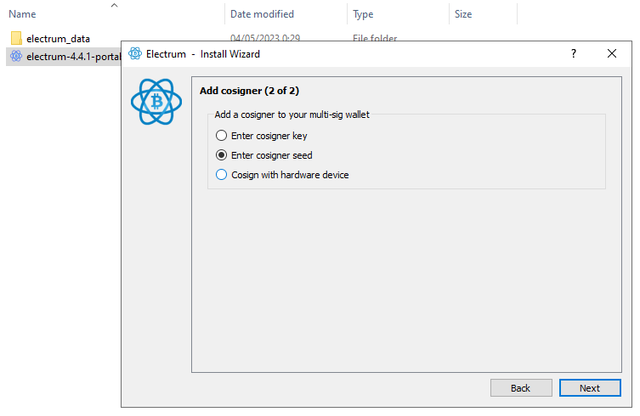Select the electrum_data folder icon

[16, 38]
